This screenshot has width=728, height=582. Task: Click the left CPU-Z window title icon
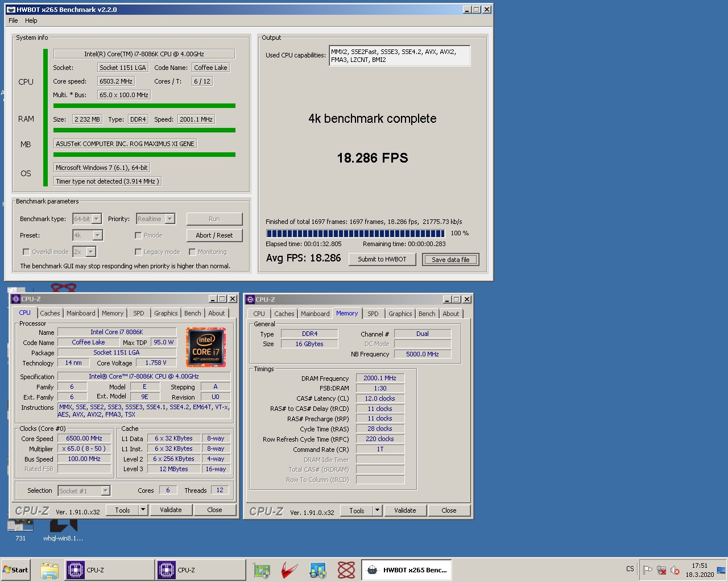click(16, 299)
